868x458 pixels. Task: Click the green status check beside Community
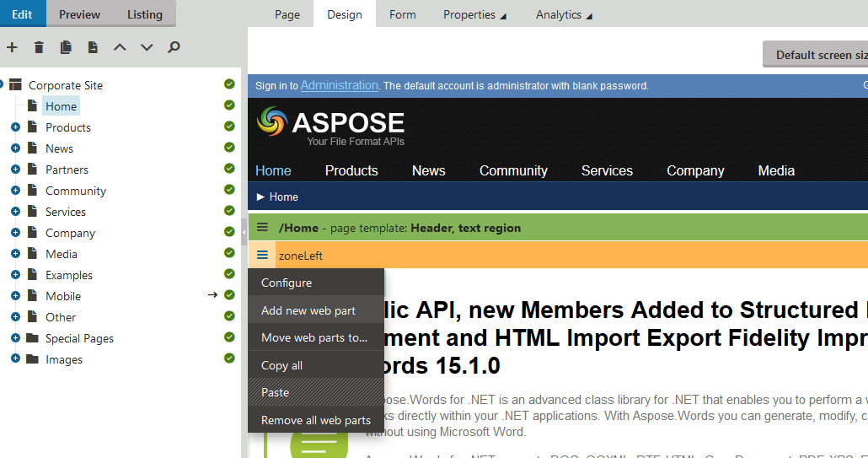click(x=229, y=190)
